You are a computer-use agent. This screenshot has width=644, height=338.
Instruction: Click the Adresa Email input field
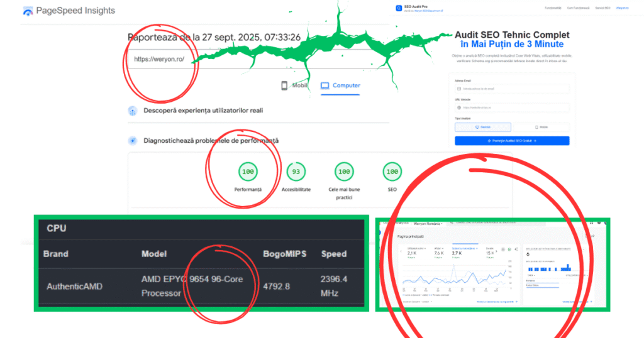[512, 89]
